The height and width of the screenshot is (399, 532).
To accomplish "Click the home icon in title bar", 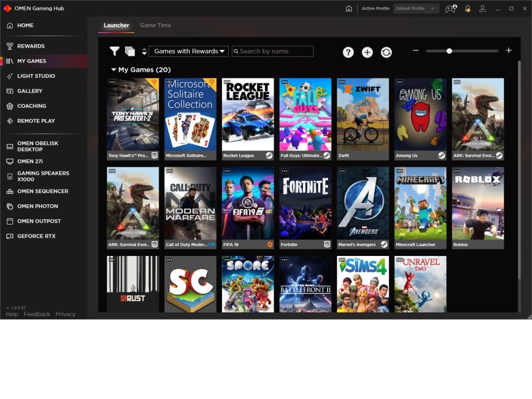I will click(349, 8).
